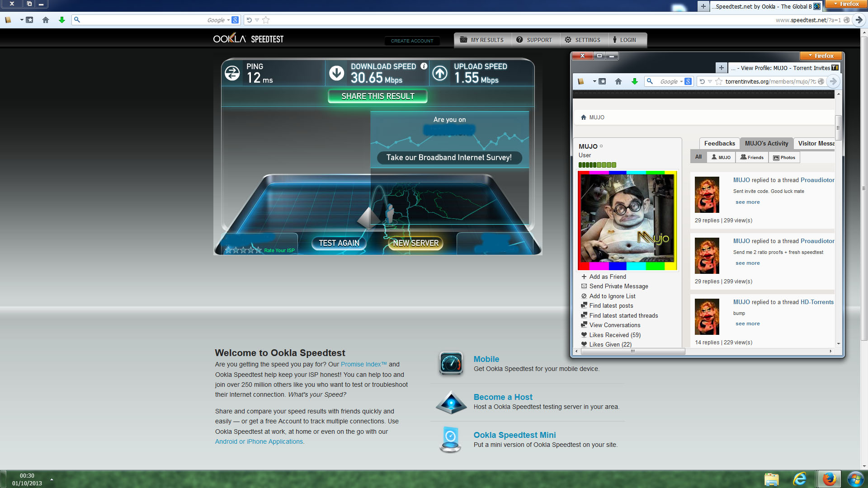Click the back arrow in torrentinvites window
Screen dimensions: 868x488
(833, 81)
